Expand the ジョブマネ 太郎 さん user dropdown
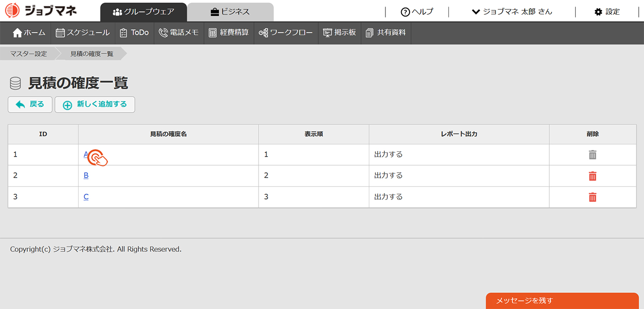644x309 pixels. tap(512, 12)
